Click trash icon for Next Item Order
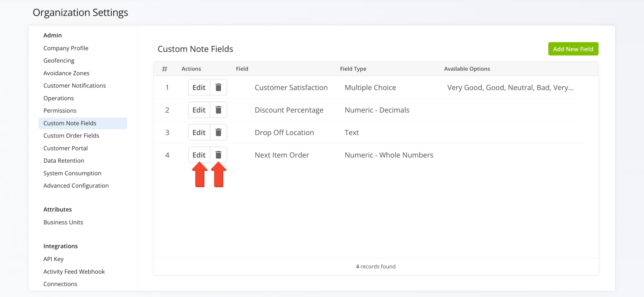The height and width of the screenshot is (297, 644). click(219, 155)
